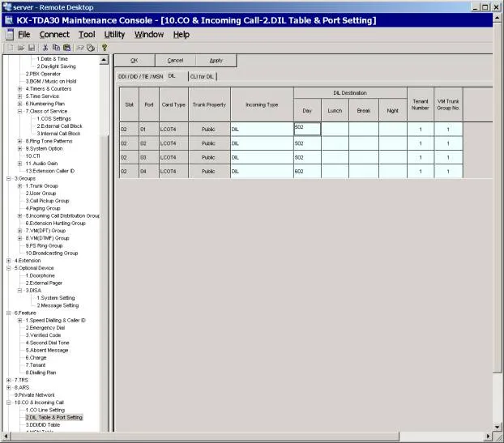Click the Apply button
Screen dimensions: 504x443
(x=216, y=61)
